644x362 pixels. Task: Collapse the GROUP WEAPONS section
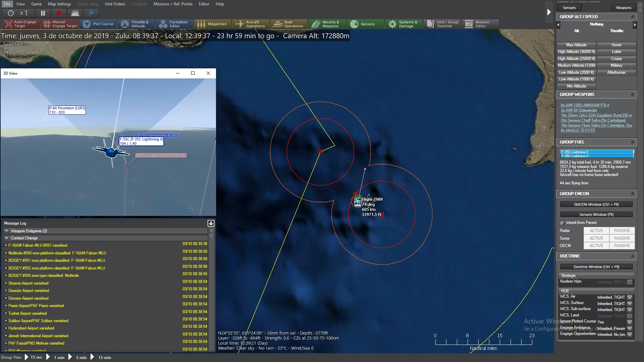pyautogui.click(x=632, y=95)
